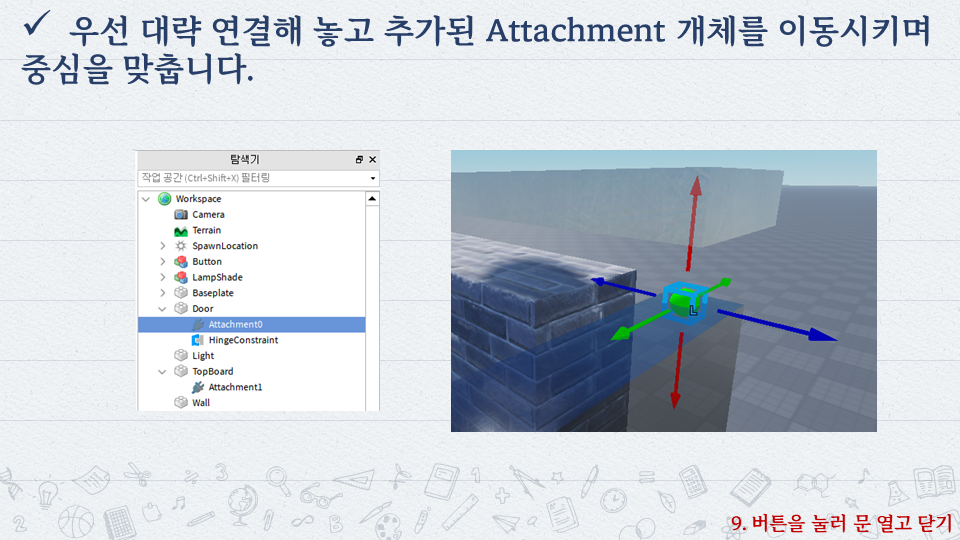Select the highlighted Attachment0 row
960x540 pixels.
(x=252, y=324)
